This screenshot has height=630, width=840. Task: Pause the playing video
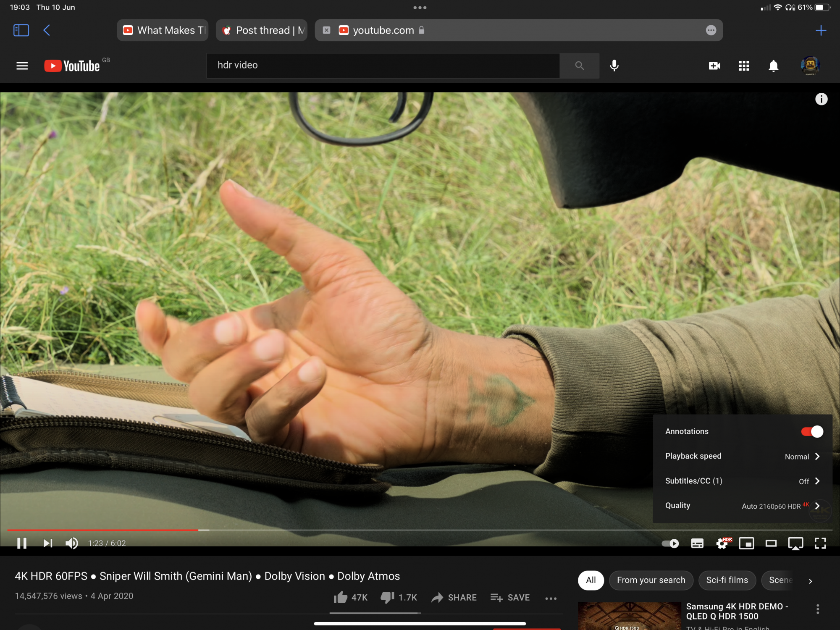pos(22,543)
